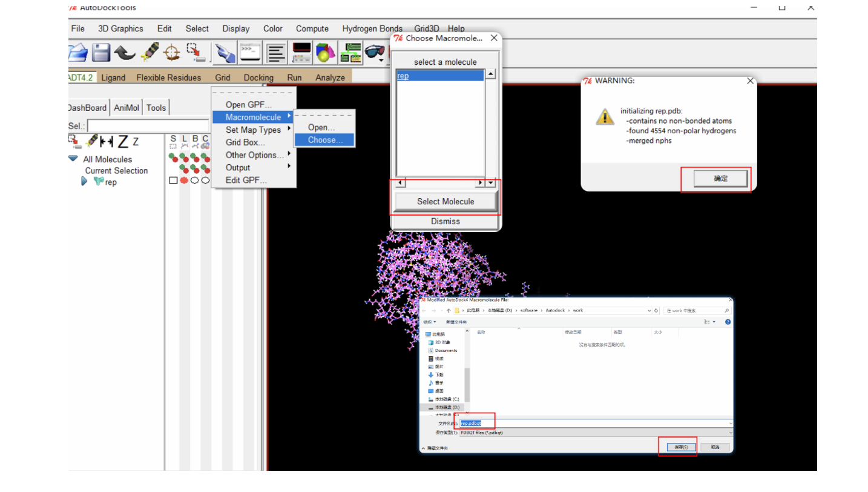Open the file type PDBQT dropdown
Screen dimensions: 868x492
(731, 433)
